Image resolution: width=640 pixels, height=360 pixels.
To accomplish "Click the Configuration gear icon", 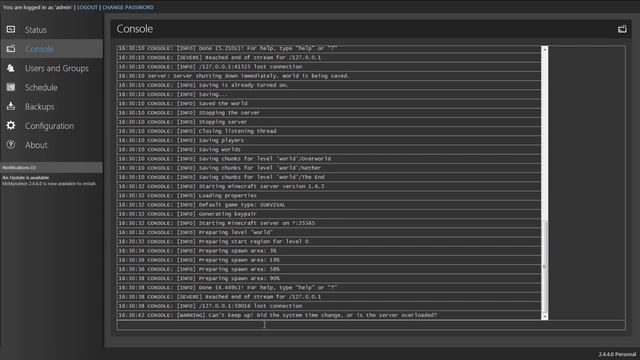I will pos(11,125).
